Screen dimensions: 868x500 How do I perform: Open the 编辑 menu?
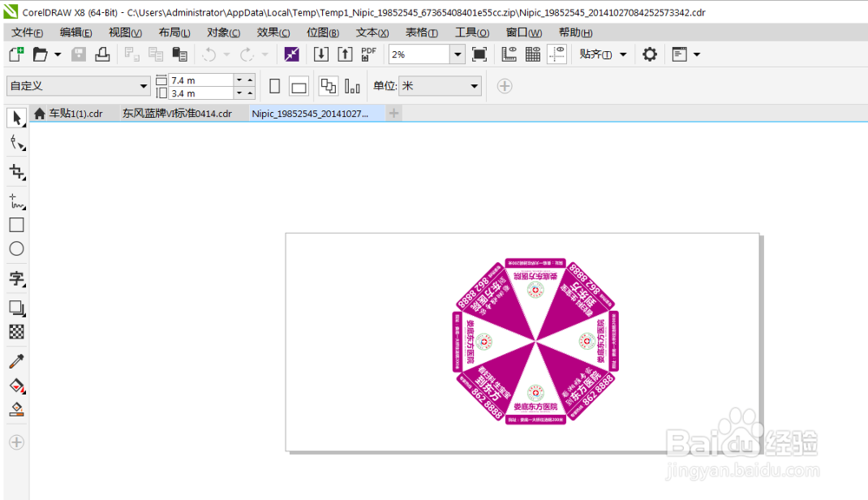(x=76, y=33)
